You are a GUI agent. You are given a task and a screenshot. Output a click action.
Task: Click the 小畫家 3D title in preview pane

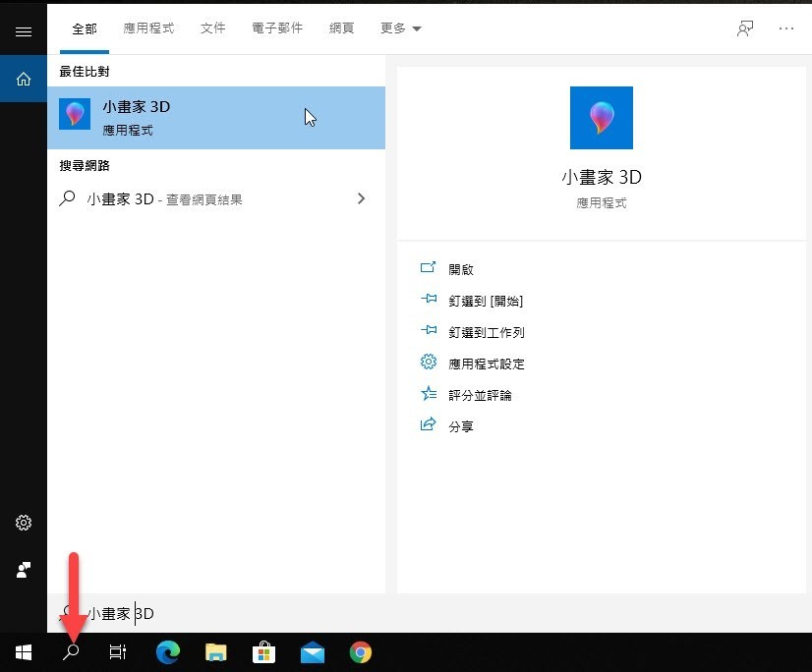[x=602, y=177]
